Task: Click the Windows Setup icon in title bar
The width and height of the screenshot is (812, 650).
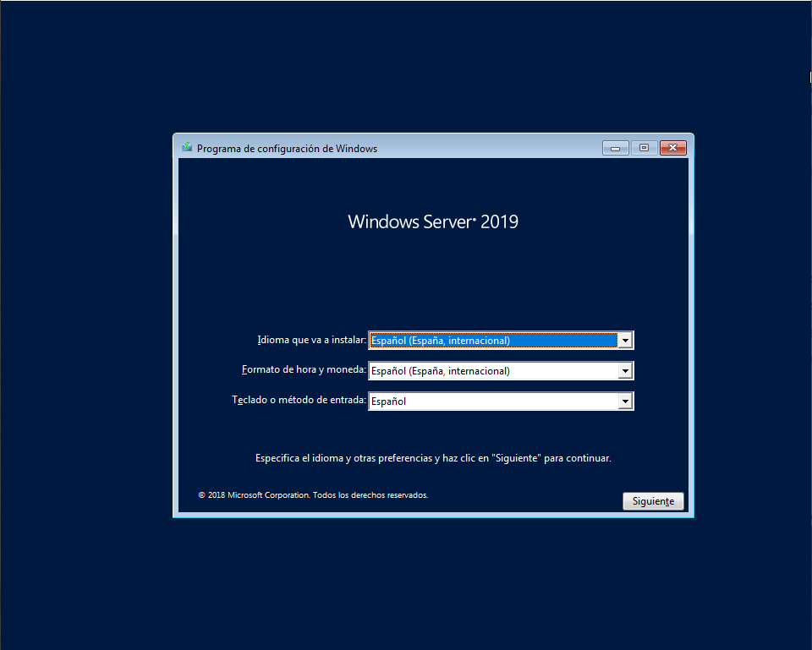Action: click(x=187, y=148)
